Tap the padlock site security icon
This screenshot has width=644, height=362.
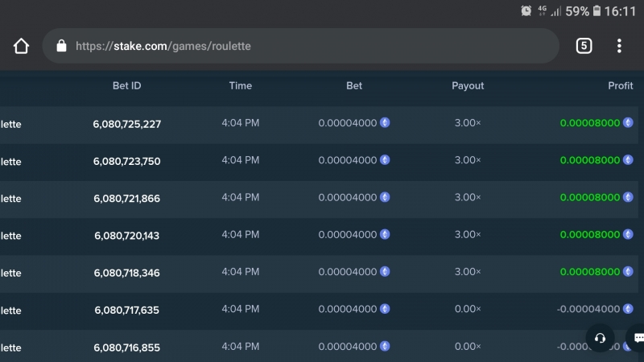pos(61,46)
